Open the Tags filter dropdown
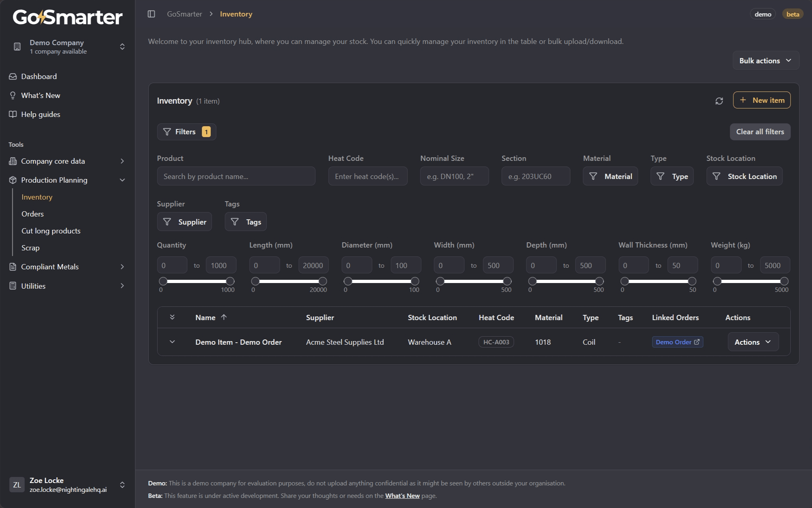This screenshot has height=508, width=812. coord(246,222)
